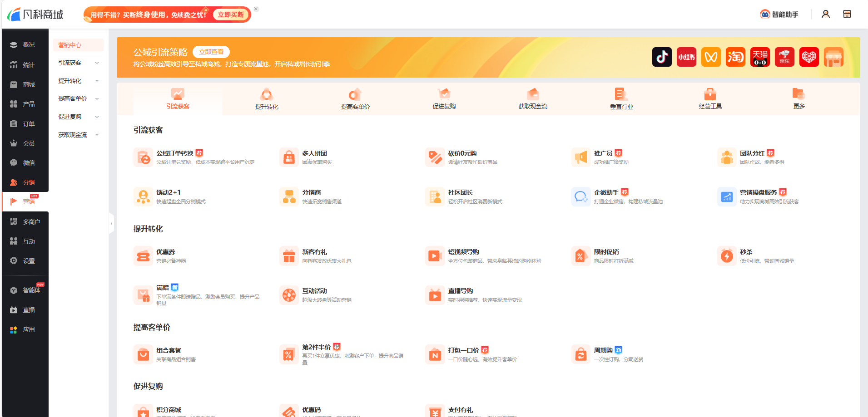868x417 pixels.
Task: Open 会员 in the sidebar
Action: (x=25, y=143)
